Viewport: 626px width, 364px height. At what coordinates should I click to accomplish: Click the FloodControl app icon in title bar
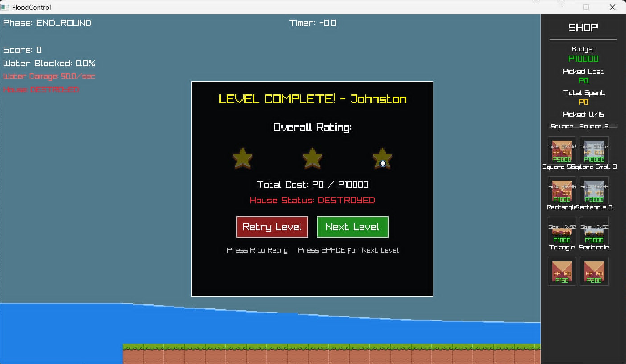(x=5, y=7)
